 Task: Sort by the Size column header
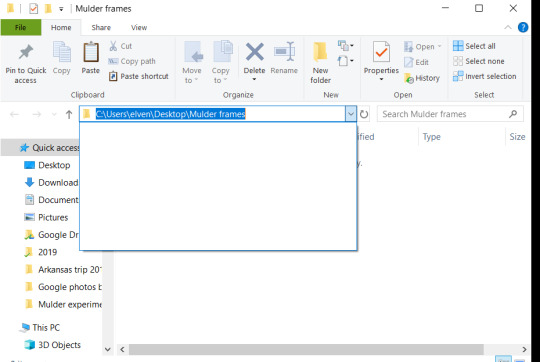click(517, 137)
